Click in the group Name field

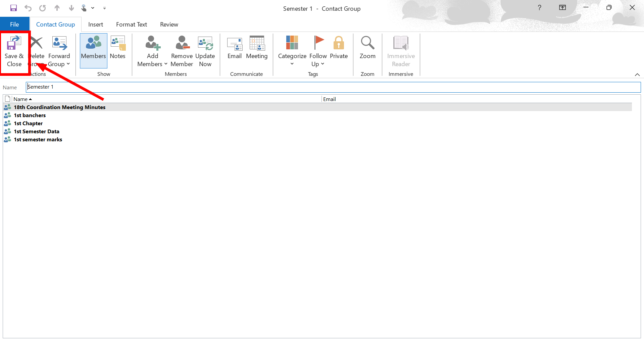pyautogui.click(x=332, y=87)
